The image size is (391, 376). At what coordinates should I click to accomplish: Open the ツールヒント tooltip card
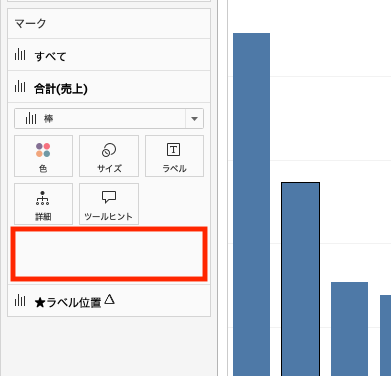[x=109, y=204]
